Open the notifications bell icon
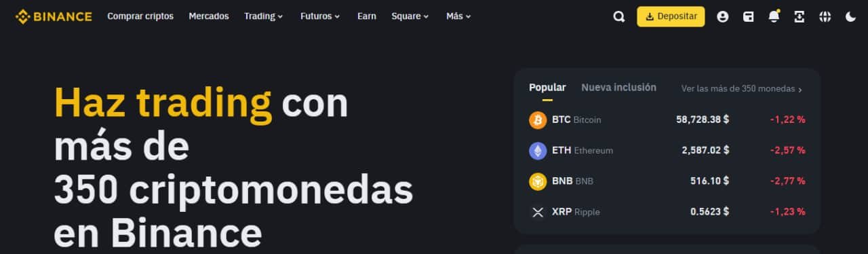868x254 pixels. 774,16
